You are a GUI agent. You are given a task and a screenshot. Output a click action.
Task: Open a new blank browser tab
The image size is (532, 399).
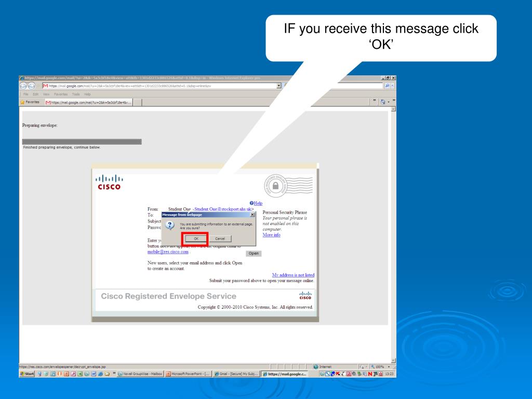(137, 102)
